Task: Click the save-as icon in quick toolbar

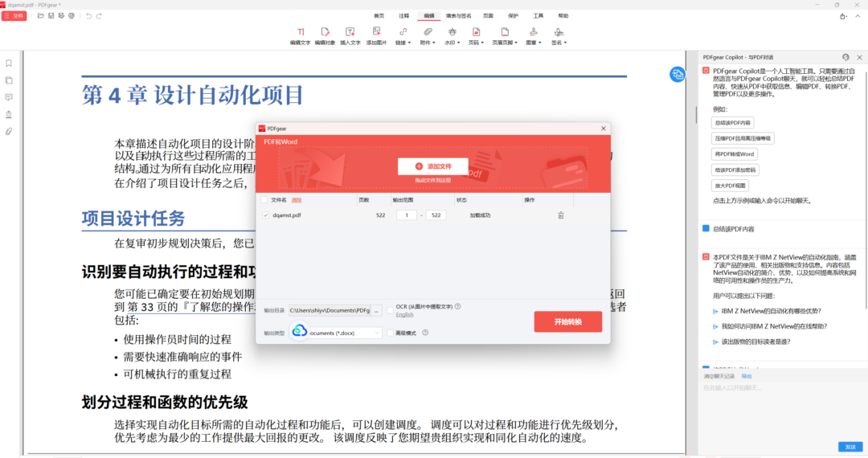Action: [x=61, y=16]
